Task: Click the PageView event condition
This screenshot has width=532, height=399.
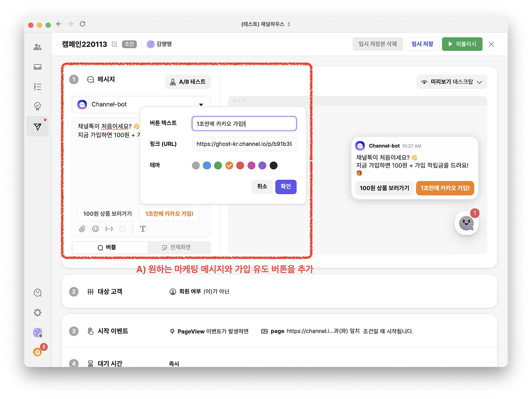Action: pos(209,331)
